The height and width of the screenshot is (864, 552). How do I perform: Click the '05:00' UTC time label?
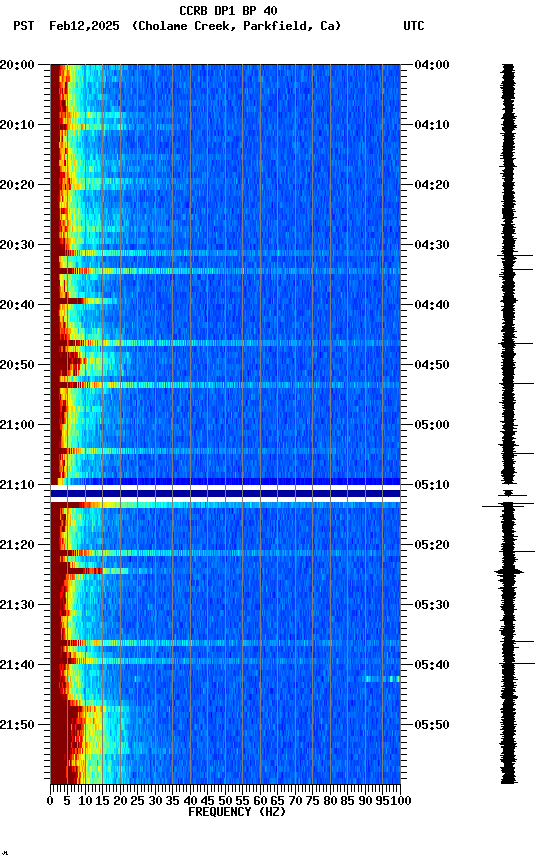(432, 425)
